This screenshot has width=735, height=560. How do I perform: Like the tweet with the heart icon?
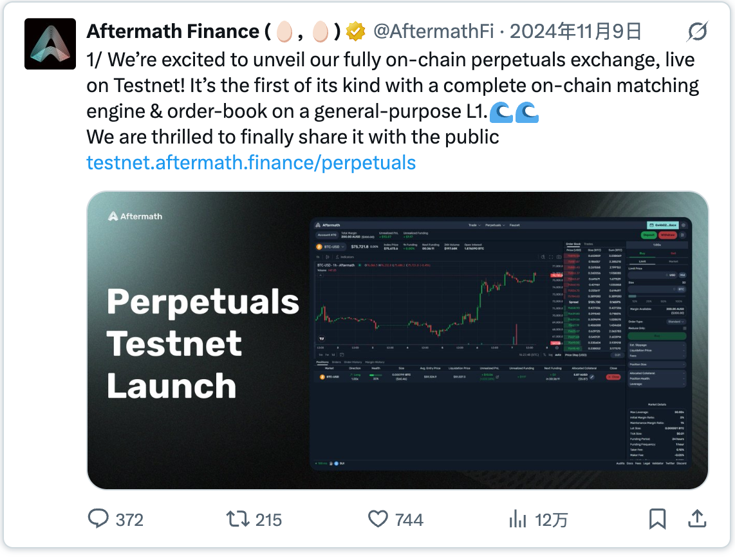tap(378, 519)
